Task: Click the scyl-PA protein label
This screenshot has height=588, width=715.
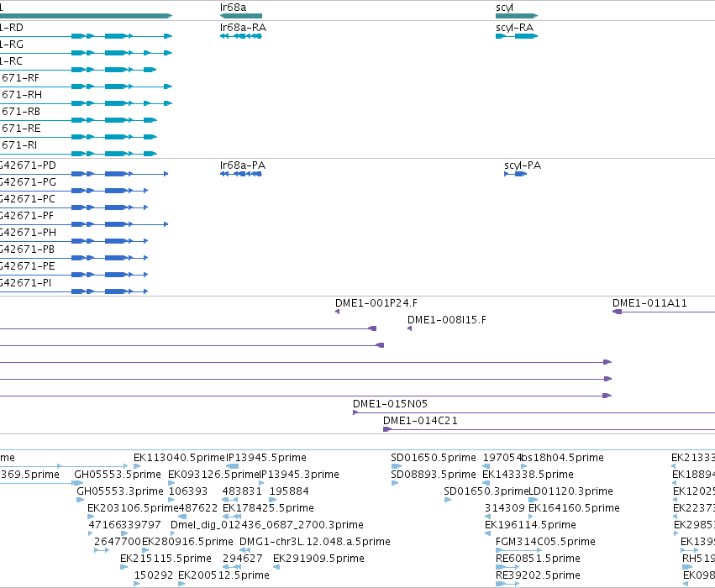Action: pos(523,165)
